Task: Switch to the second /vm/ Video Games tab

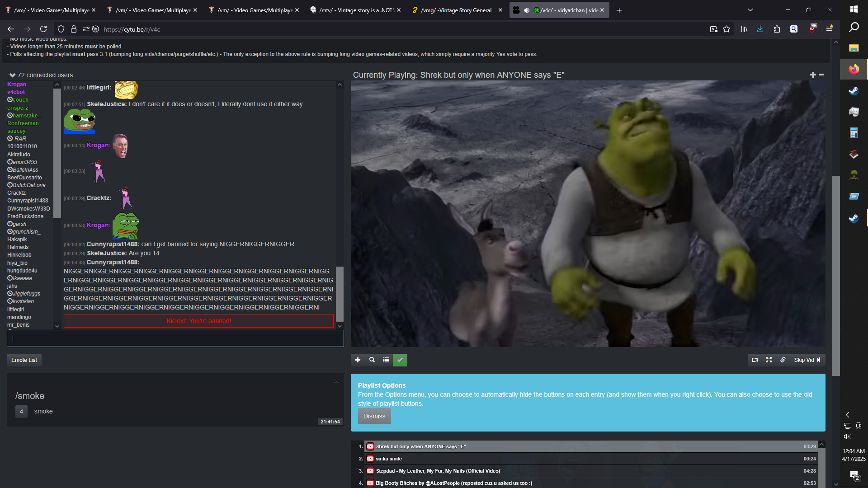Action: click(152, 10)
